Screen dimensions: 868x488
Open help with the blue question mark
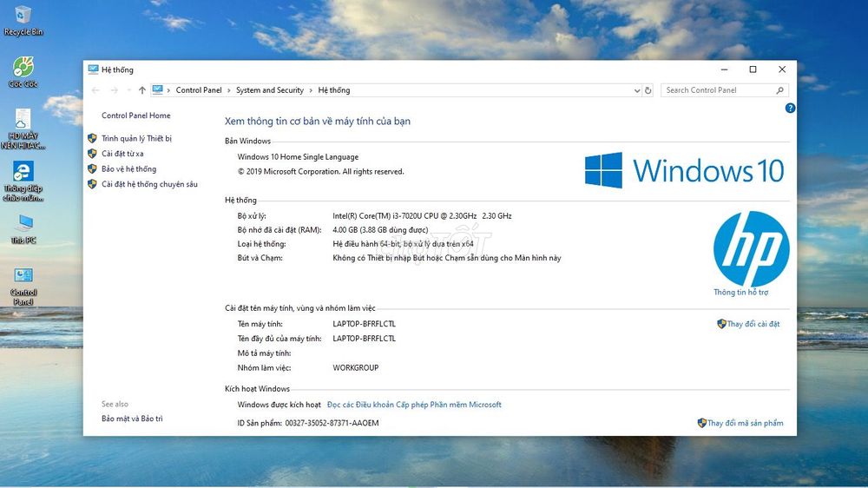pos(790,108)
